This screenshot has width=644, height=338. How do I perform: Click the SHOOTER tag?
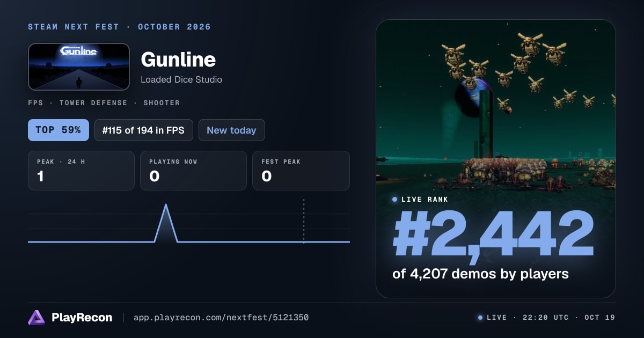[x=162, y=102]
